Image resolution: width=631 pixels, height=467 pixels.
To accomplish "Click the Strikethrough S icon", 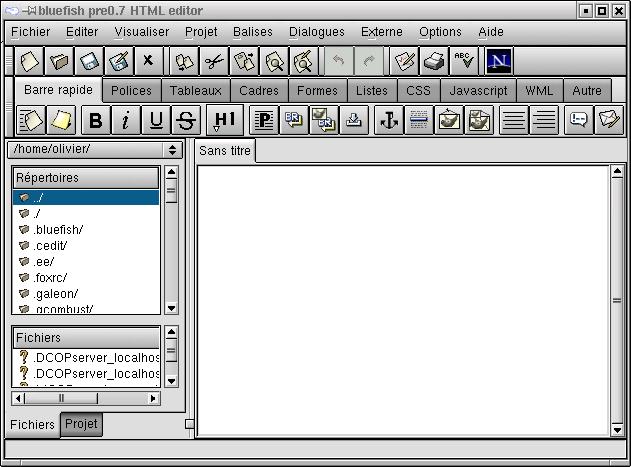I will (x=186, y=121).
